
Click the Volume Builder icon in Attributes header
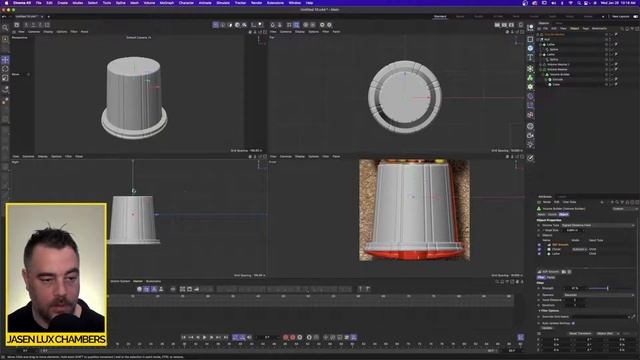pos(539,209)
